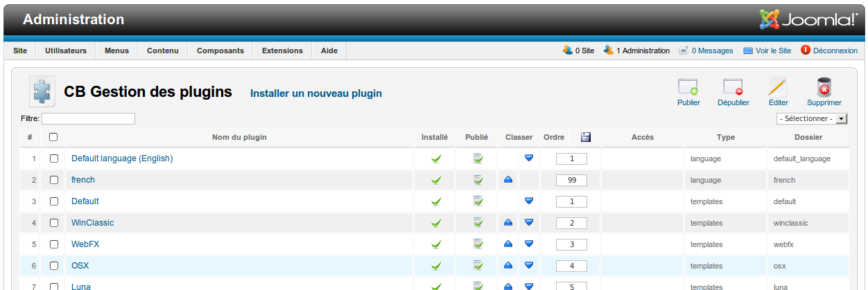The width and height of the screenshot is (868, 290).
Task: Click the Filtre text input field
Action: point(88,119)
